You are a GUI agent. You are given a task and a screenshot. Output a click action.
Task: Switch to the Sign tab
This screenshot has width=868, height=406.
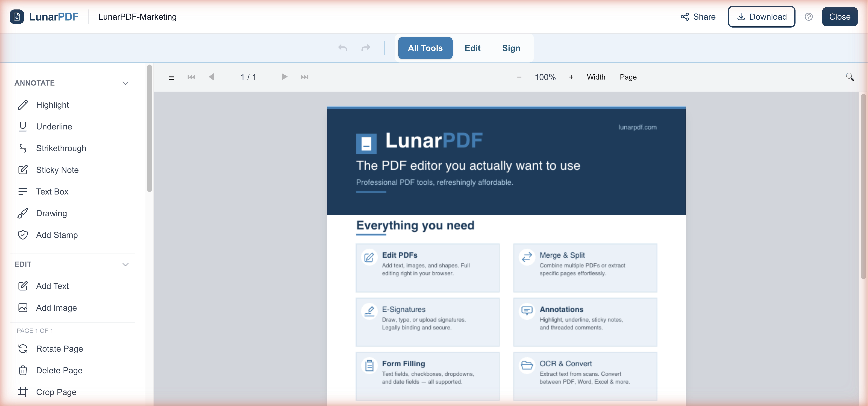pos(511,48)
